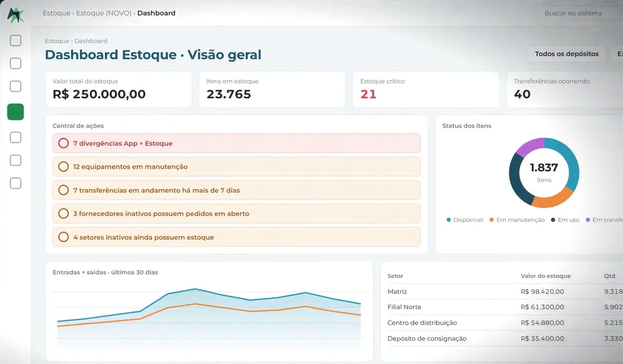Click circle icon beside 12 equipamentos em manutenção
623x364 pixels.
[63, 166]
